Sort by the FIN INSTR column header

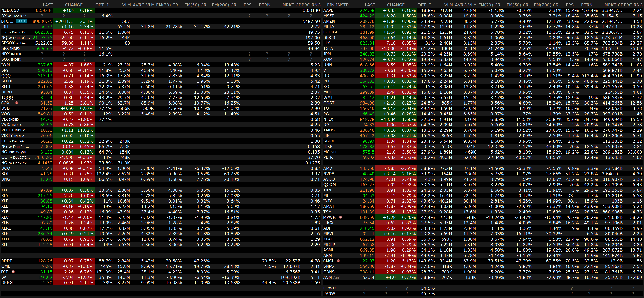click(x=338, y=5)
